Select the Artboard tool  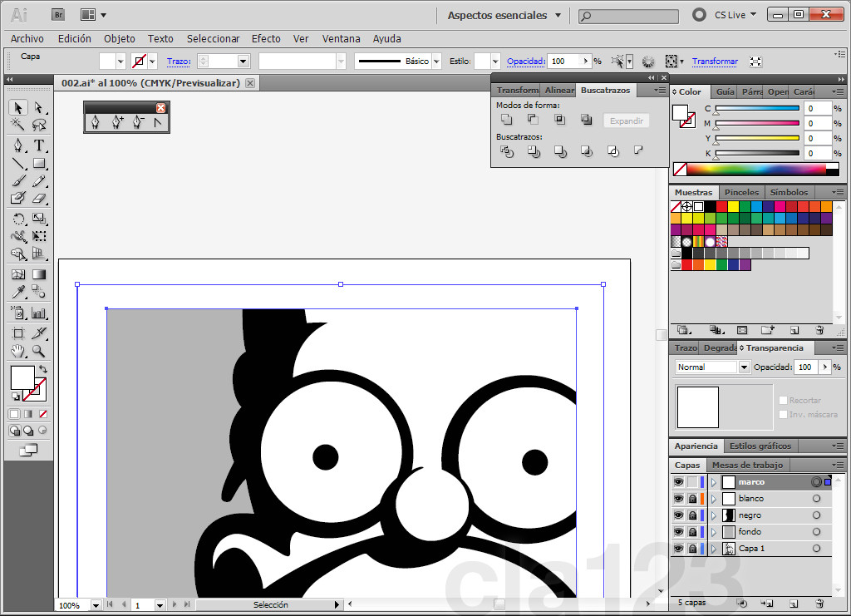pos(18,333)
